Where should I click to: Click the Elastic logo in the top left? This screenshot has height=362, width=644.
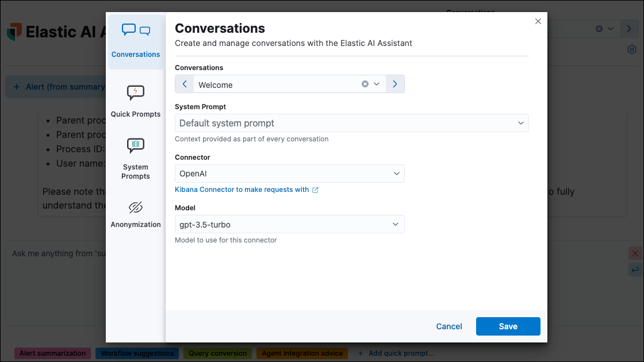(14, 32)
